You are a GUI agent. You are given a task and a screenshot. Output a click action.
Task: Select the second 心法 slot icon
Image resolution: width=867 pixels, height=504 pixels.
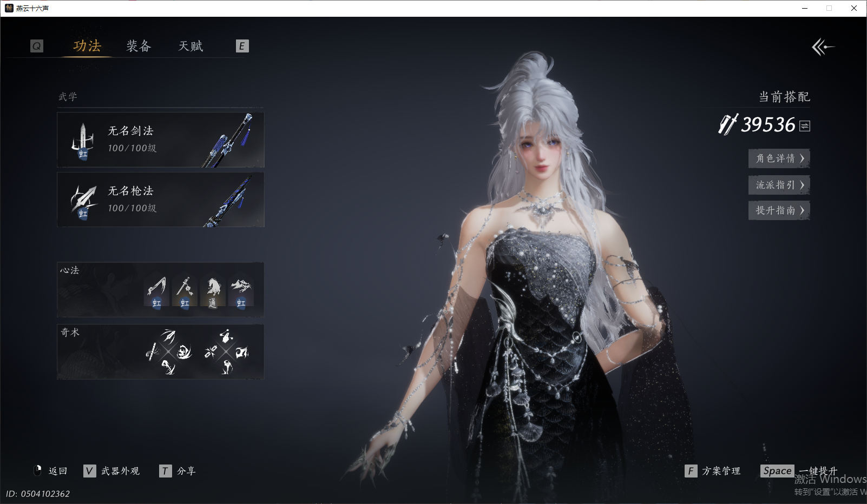185,291
